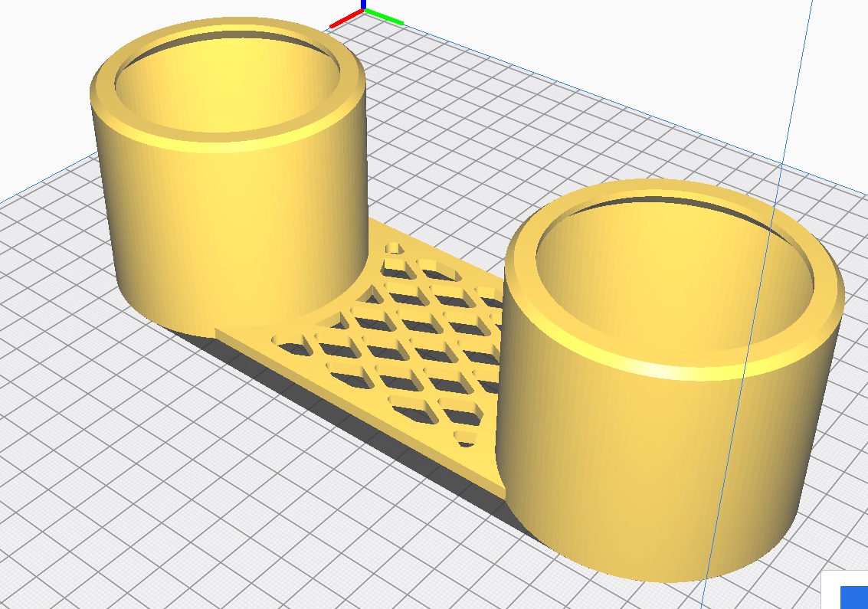The image size is (868, 609).
Task: Click the red X-axis line
Action: pos(345,19)
